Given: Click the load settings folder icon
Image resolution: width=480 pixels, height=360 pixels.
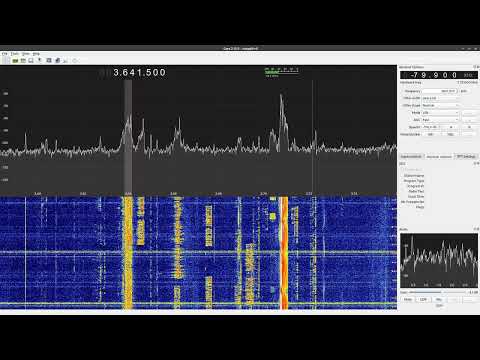Looking at the screenshot, I should tap(23, 61).
